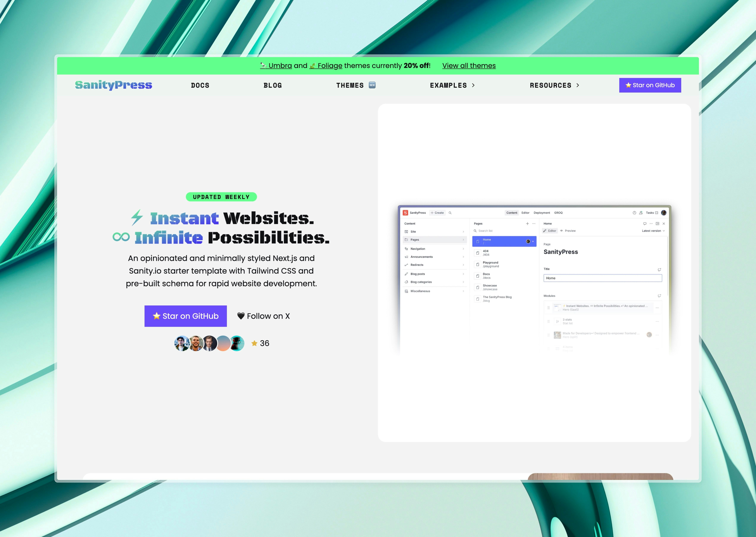Open the DOCS nav item
Image resolution: width=756 pixels, height=537 pixels.
[200, 85]
